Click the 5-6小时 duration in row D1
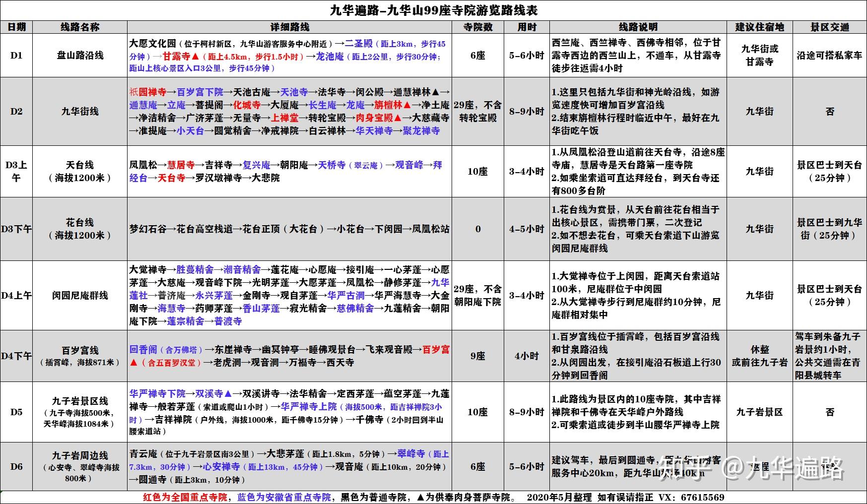Screen dimensions: 867x504 click(527, 56)
